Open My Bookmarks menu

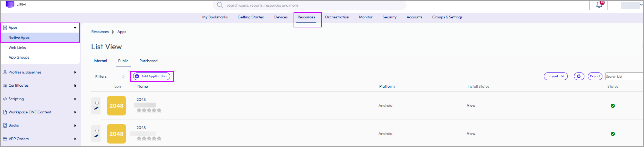[215, 17]
